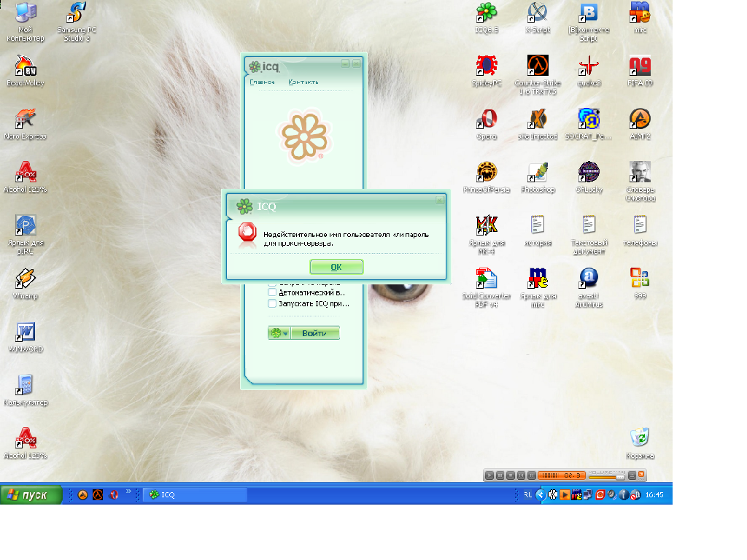Open the Главное menu in ICQ

tap(262, 82)
